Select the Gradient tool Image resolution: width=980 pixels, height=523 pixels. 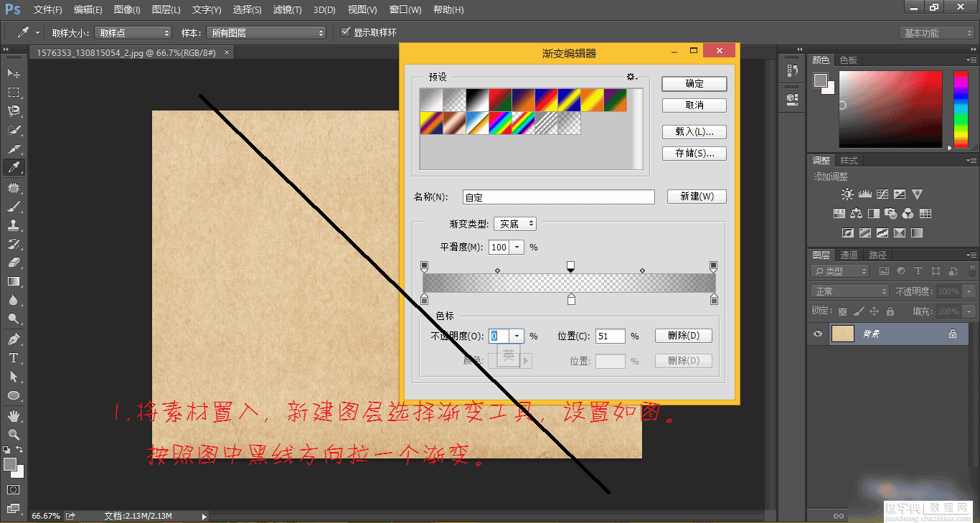(x=14, y=281)
